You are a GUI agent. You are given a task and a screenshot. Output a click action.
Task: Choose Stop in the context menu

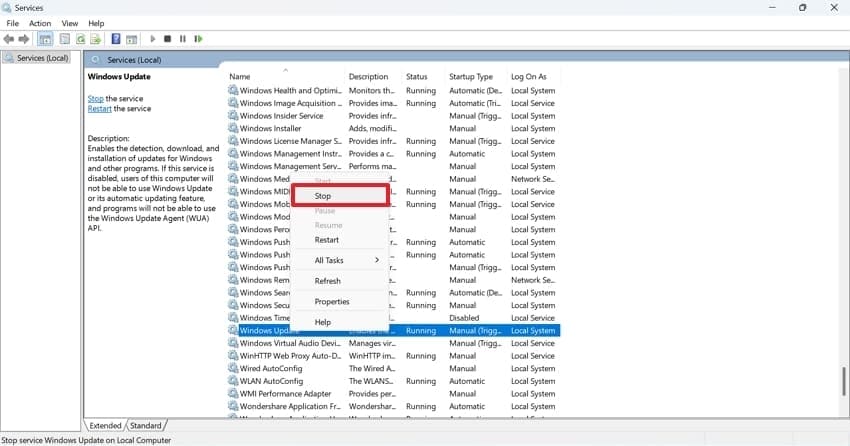[340, 196]
